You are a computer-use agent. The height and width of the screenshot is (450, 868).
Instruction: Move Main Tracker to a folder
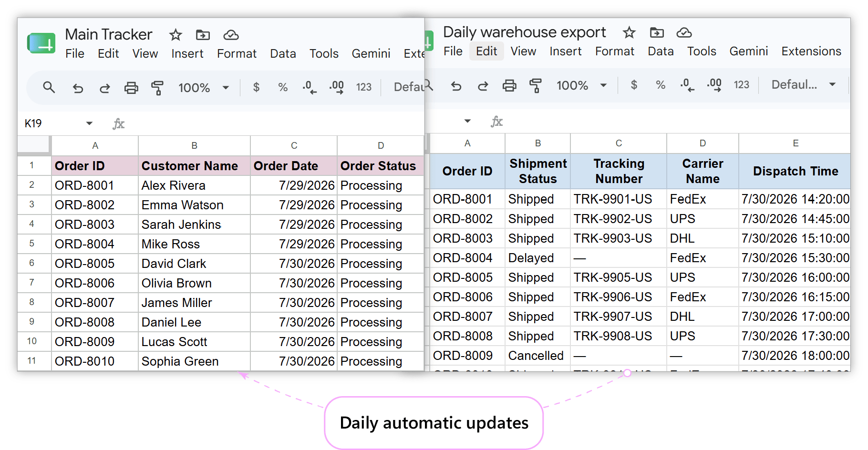point(203,35)
